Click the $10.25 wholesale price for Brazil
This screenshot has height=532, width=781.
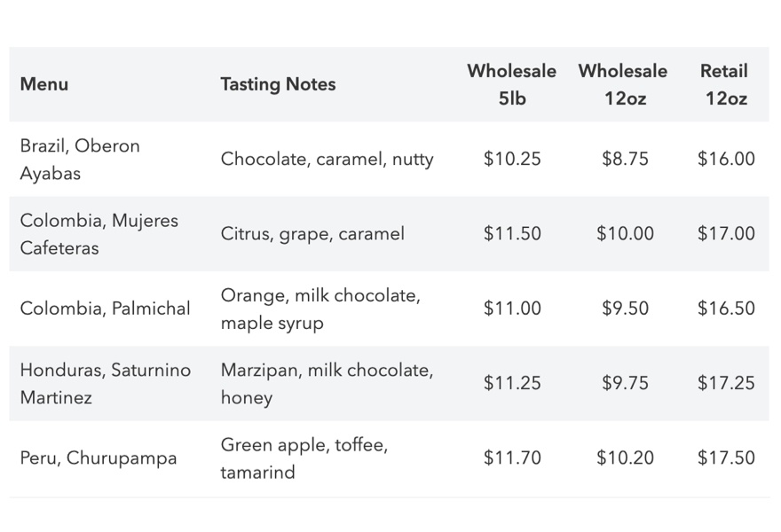[x=512, y=159]
